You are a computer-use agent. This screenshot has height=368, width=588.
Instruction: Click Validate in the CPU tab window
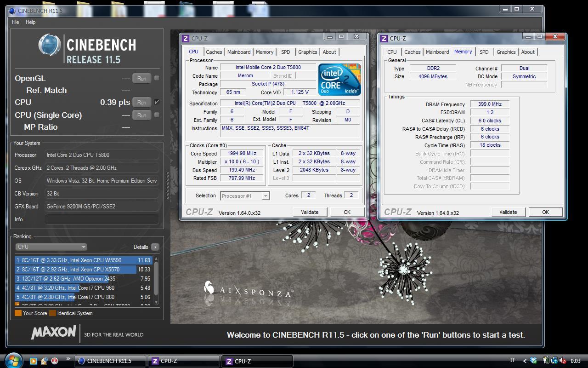tap(309, 212)
